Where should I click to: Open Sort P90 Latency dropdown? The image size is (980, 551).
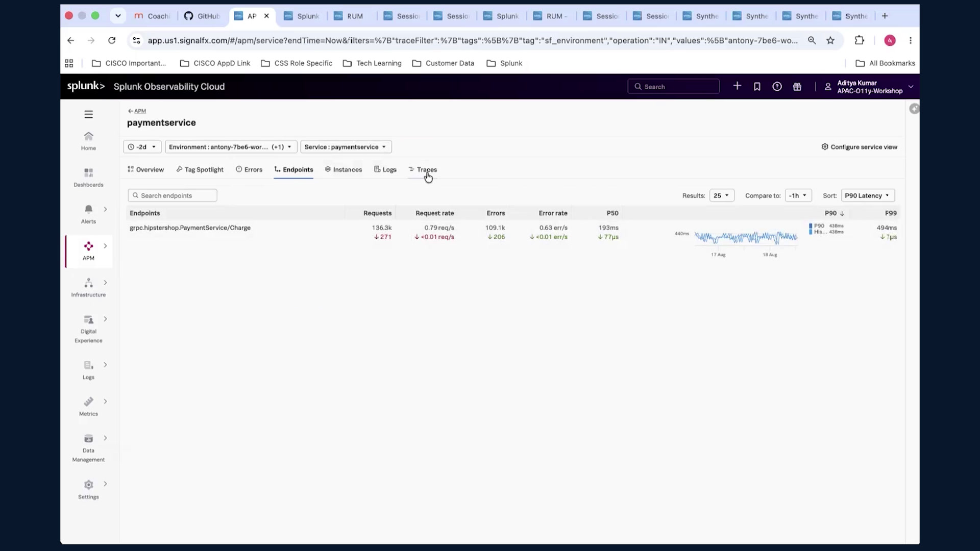tap(868, 195)
